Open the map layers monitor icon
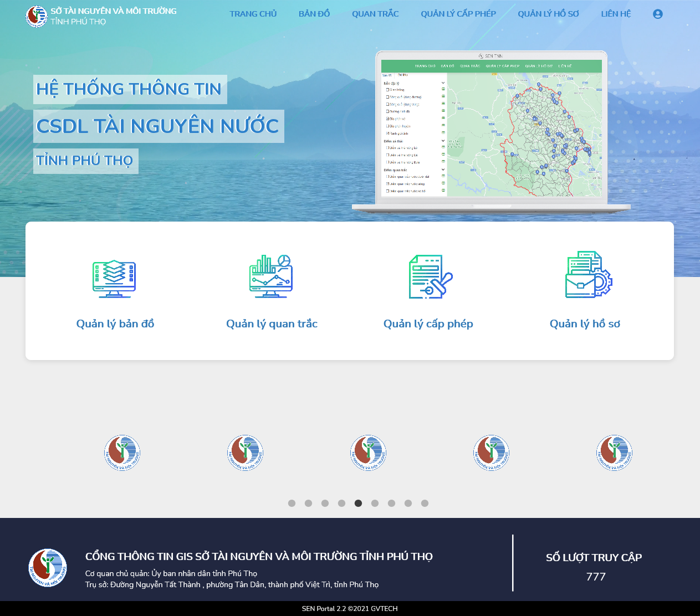 [x=114, y=278]
